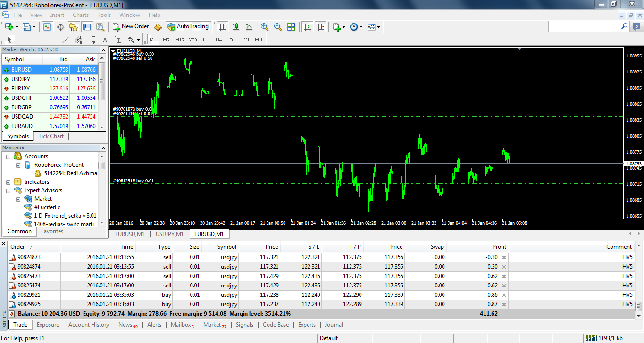
Task: Zoom out of the chart
Action: (278, 27)
